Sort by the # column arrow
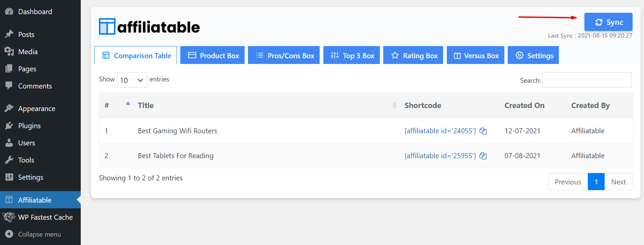This screenshot has height=245, width=644. (128, 104)
